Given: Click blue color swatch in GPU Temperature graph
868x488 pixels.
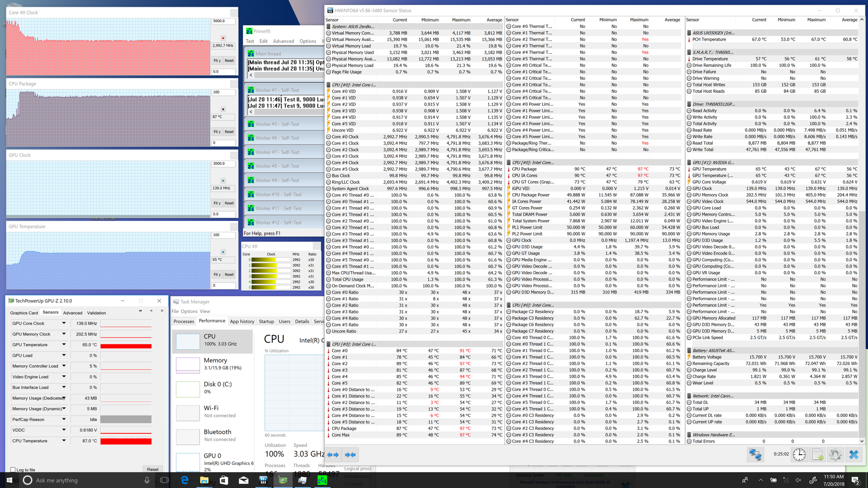Looking at the screenshot, I should 223,252.
